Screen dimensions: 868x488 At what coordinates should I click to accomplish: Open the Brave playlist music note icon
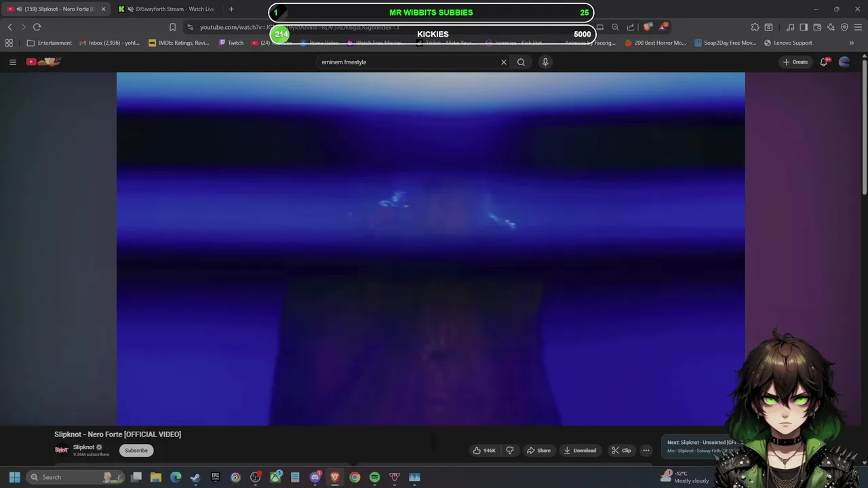pyautogui.click(x=791, y=27)
